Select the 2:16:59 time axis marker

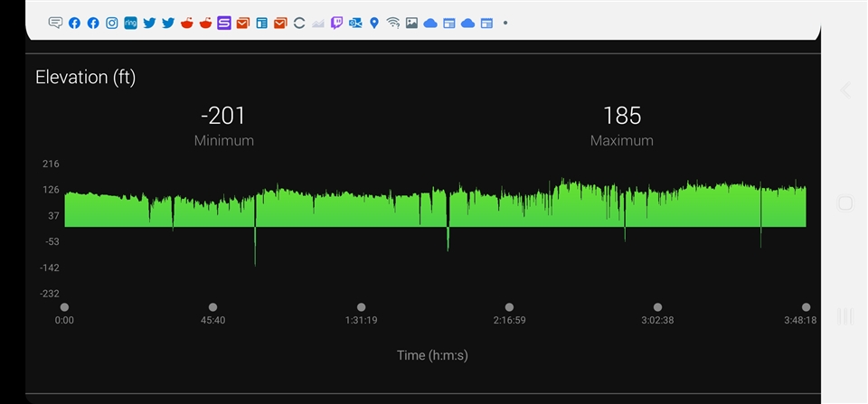[x=509, y=307]
